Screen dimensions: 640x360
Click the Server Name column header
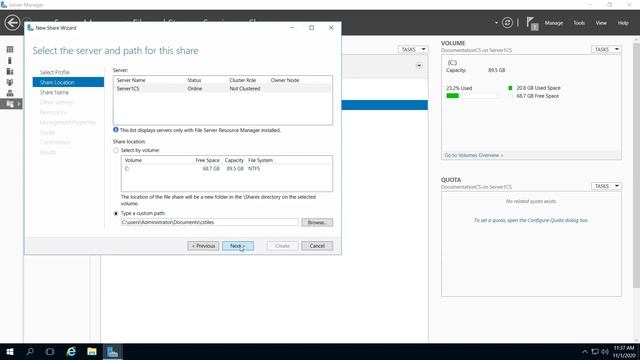pos(131,80)
